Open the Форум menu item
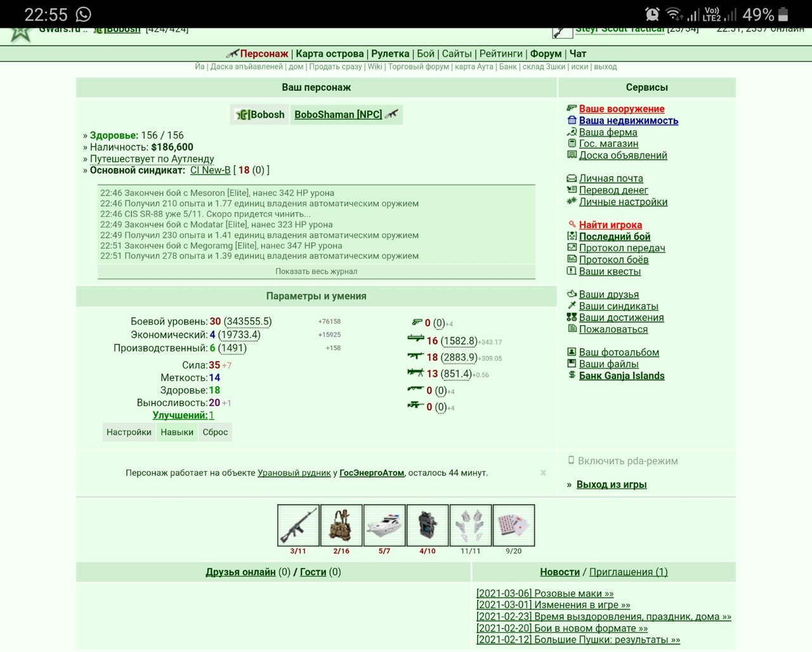812x652 pixels. [x=546, y=54]
